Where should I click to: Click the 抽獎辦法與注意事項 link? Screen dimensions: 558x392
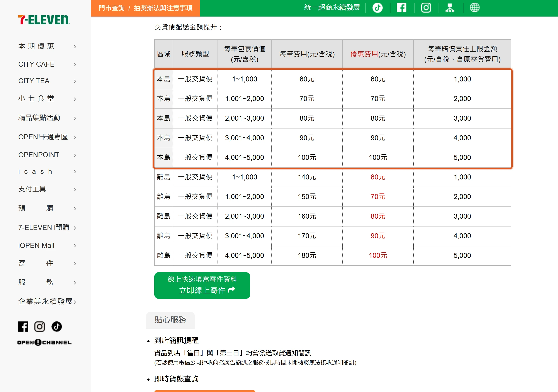(x=163, y=8)
